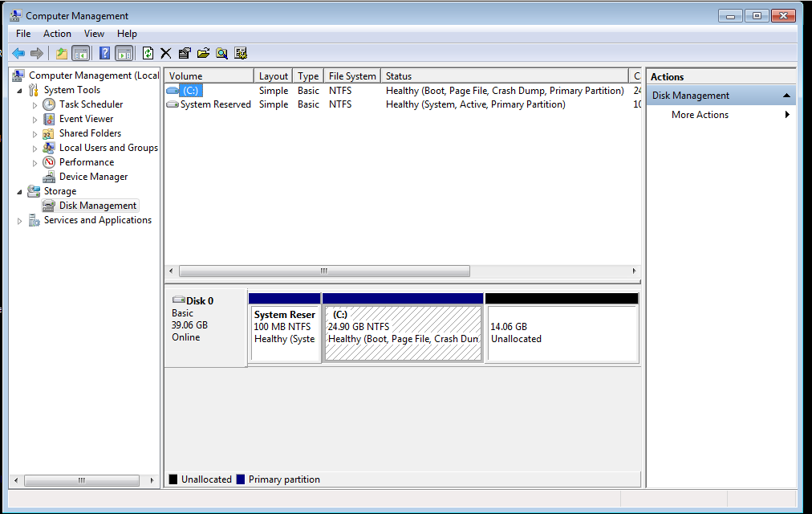Click left arrow of volume list scrollbar
812x514 pixels.
point(172,271)
